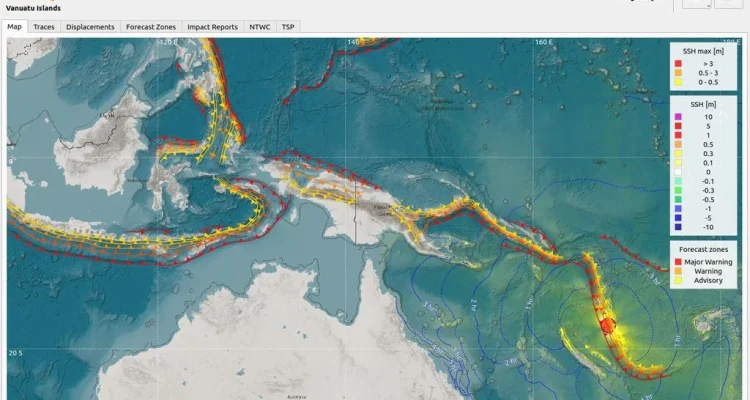Click the 'Major Warning' legend text
This screenshot has height=400, width=750.
pos(708,262)
